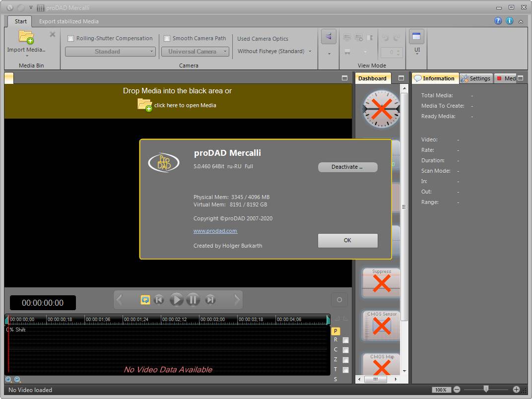Viewport: 532px width, 399px height.
Task: Check the T track checkbox
Action: point(345,370)
